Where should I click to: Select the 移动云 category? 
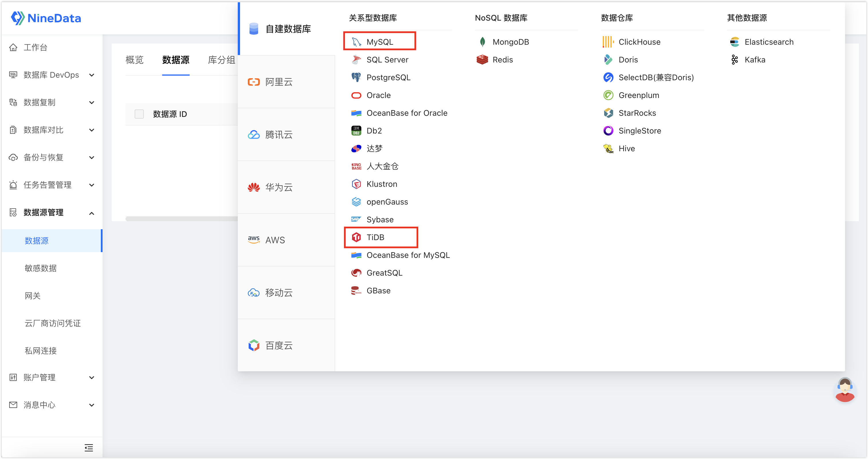coord(287,293)
